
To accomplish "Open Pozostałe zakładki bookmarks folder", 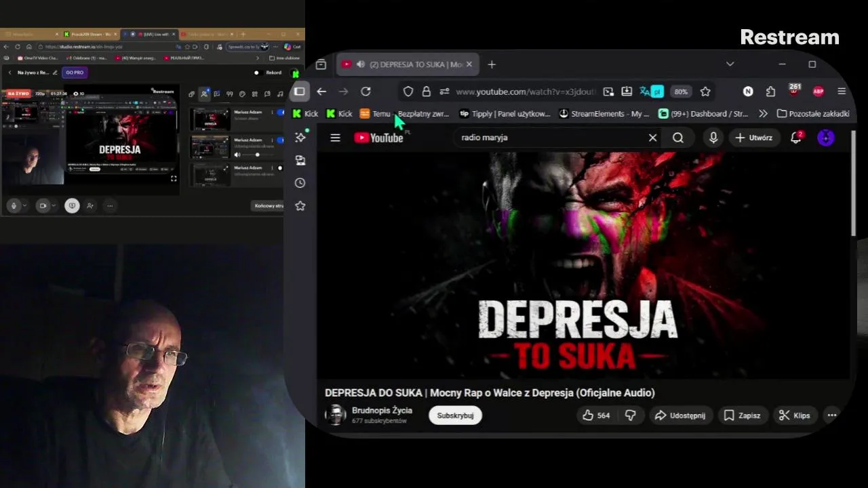I will point(812,114).
